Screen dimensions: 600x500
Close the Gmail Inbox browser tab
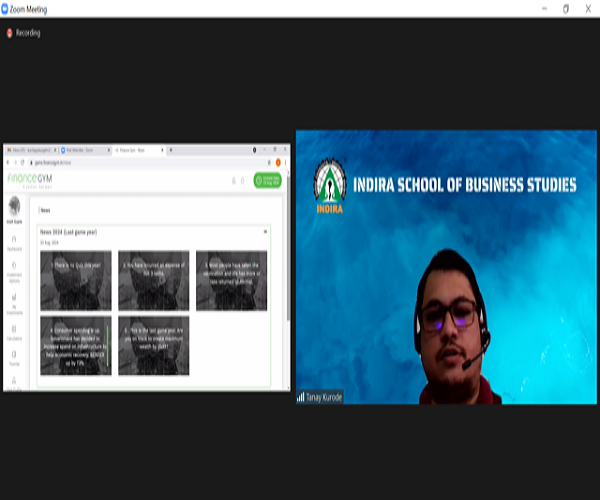click(55, 150)
